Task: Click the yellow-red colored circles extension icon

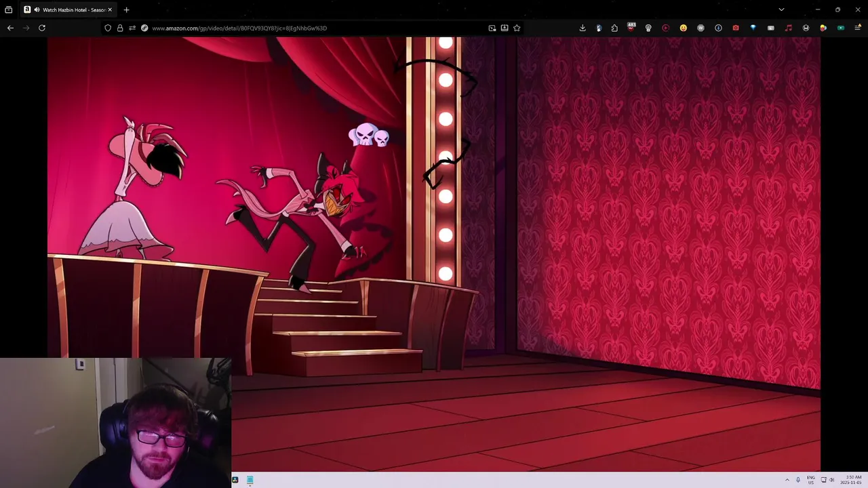Action: coord(823,28)
